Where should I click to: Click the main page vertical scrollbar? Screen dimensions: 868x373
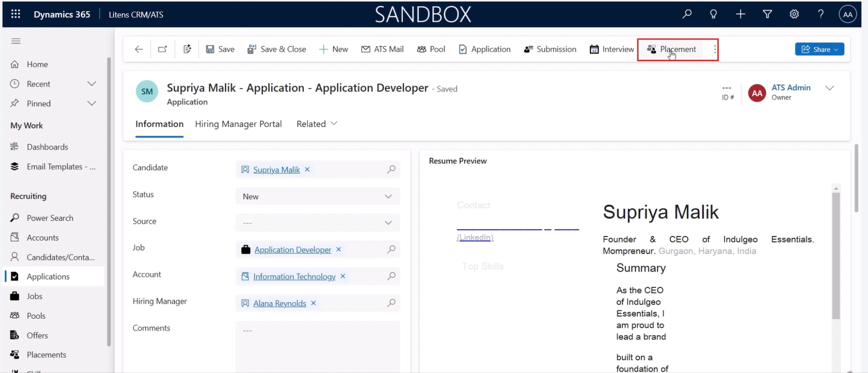[856, 178]
